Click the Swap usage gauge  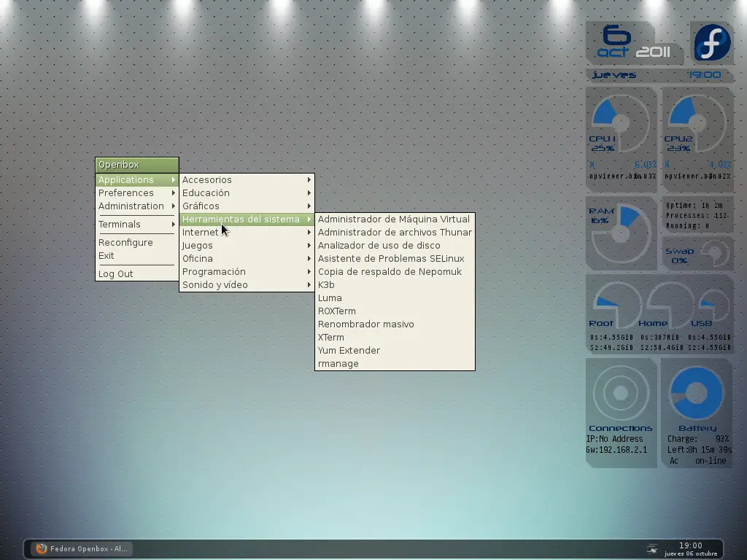click(713, 254)
